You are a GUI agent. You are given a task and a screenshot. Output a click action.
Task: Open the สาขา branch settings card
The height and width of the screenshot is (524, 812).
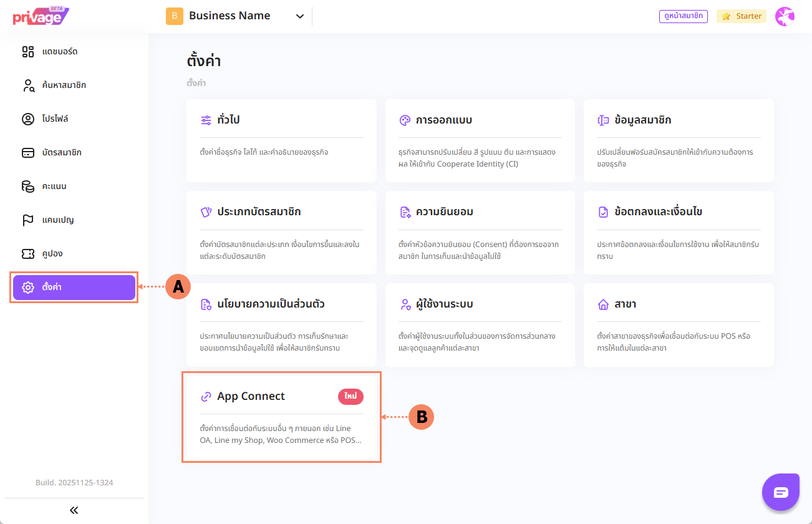click(678, 324)
